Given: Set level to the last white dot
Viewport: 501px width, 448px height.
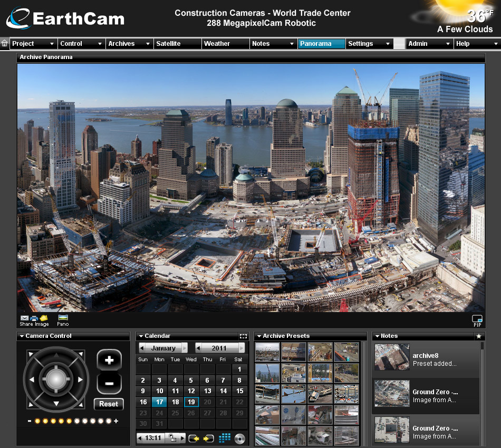Looking at the screenshot, I should tap(109, 421).
